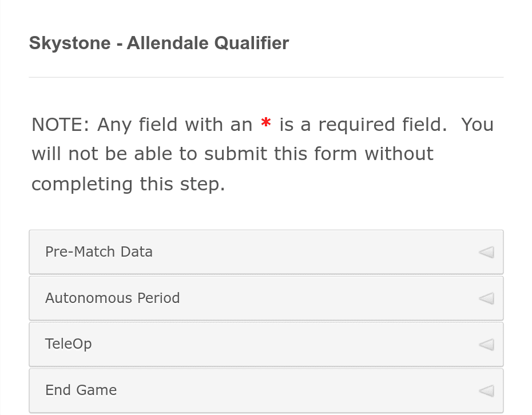Click the Autonomous Period disclosure arrow
Image resolution: width=532 pixels, height=415 pixels.
pos(486,298)
